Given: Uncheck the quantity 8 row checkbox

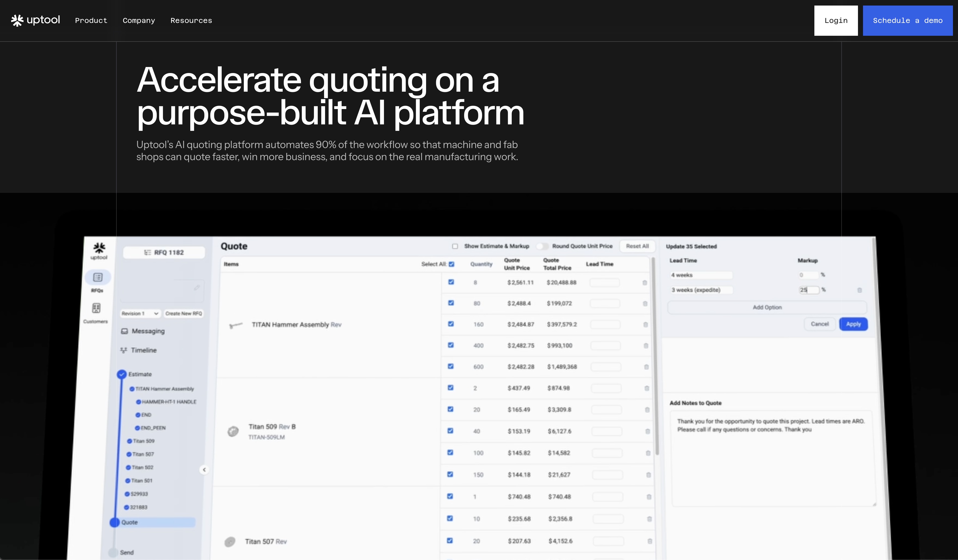Looking at the screenshot, I should pyautogui.click(x=451, y=282).
